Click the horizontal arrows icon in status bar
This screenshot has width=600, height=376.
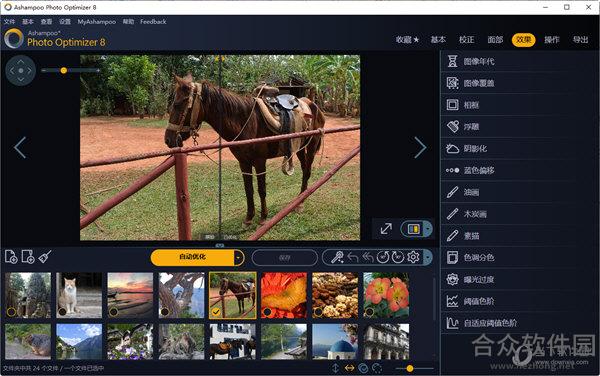click(x=349, y=368)
